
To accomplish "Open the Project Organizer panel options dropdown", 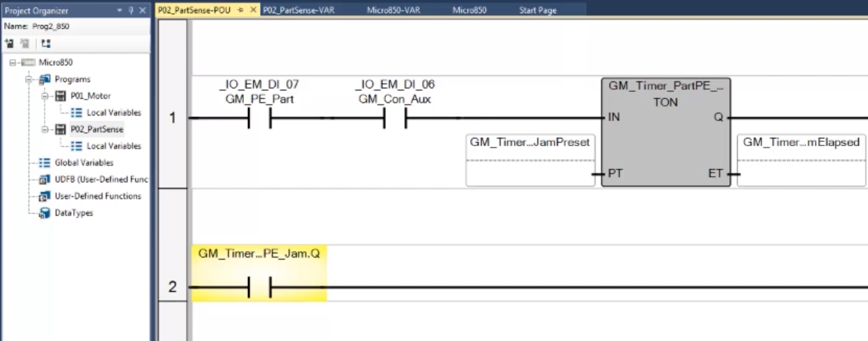I will click(x=122, y=10).
